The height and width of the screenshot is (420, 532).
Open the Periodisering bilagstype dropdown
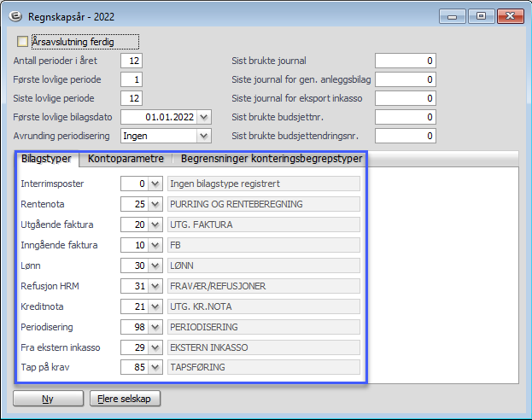coord(155,327)
